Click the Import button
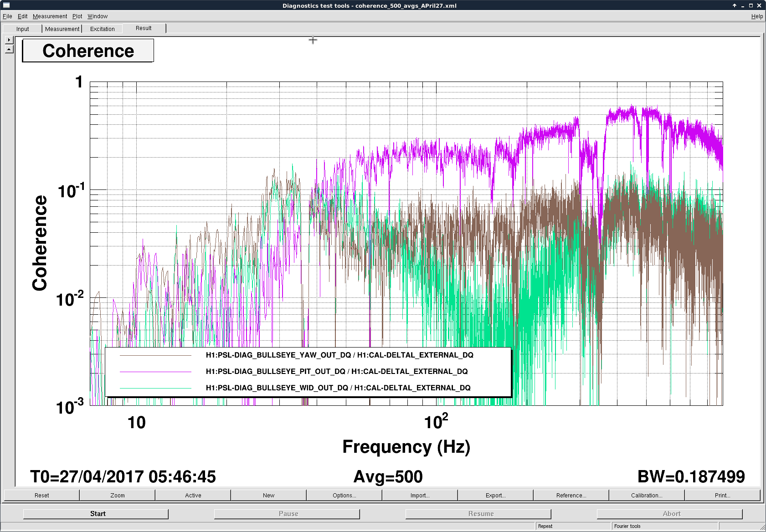Image resolution: width=766 pixels, height=532 pixels. [420, 495]
